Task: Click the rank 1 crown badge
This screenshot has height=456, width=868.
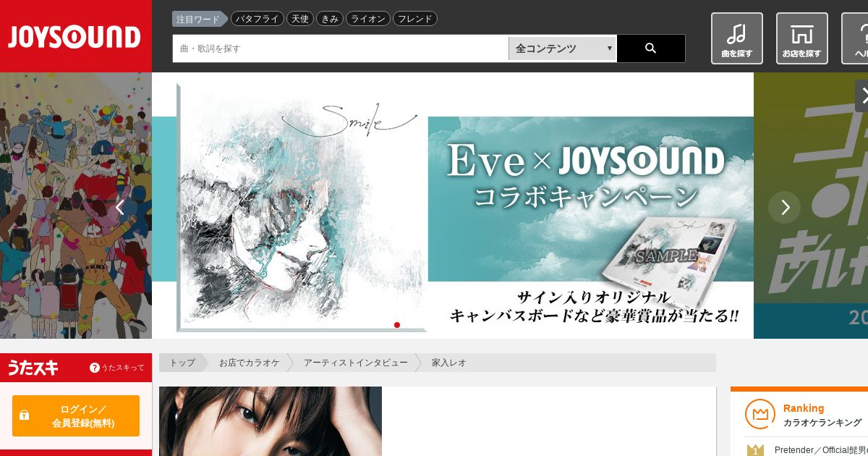Action: point(755,450)
